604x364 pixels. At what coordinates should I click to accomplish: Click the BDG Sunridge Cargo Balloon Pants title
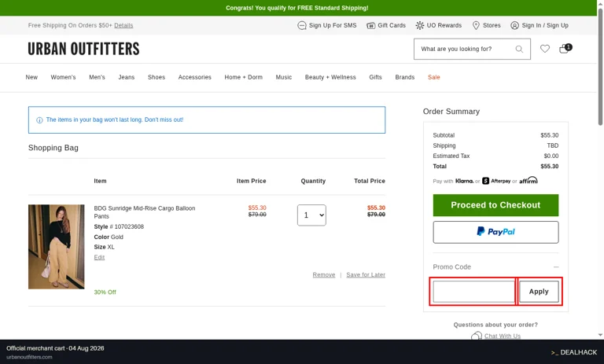[x=145, y=212]
